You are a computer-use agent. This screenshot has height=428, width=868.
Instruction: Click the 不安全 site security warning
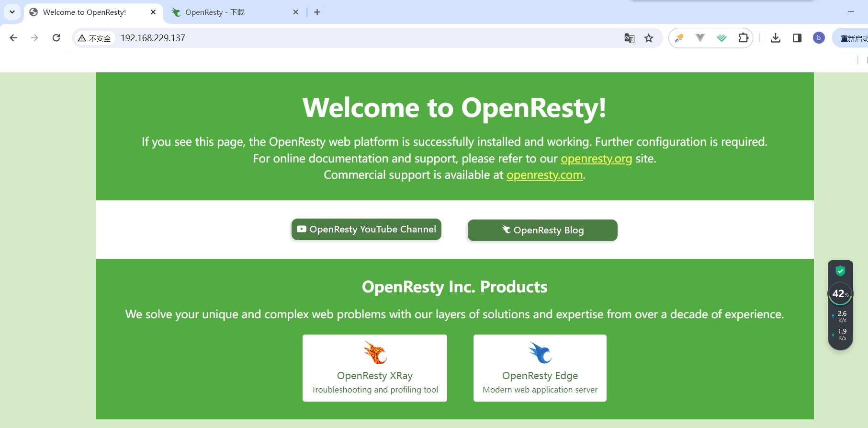[x=95, y=38]
